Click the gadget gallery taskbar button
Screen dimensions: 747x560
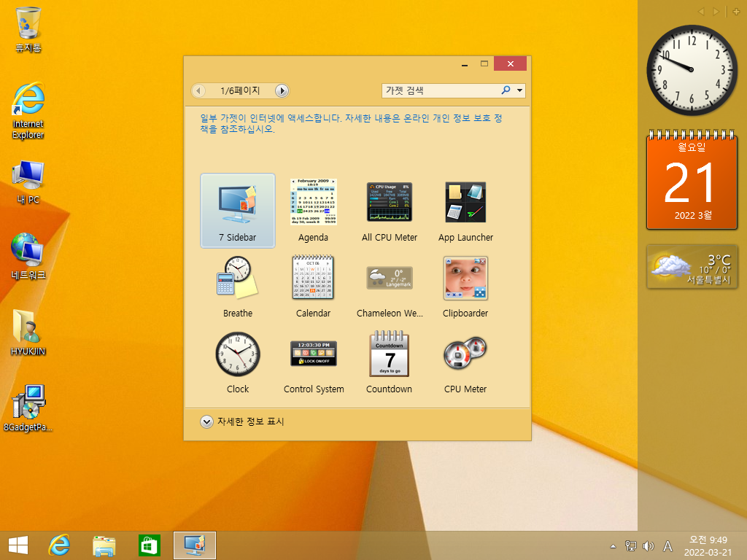194,545
